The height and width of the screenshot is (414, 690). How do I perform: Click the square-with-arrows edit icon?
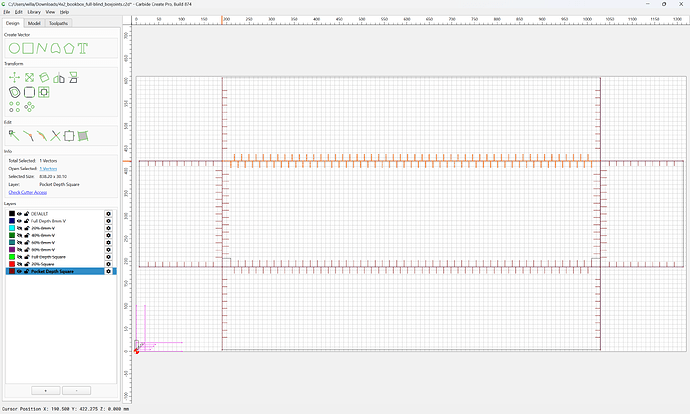point(69,136)
